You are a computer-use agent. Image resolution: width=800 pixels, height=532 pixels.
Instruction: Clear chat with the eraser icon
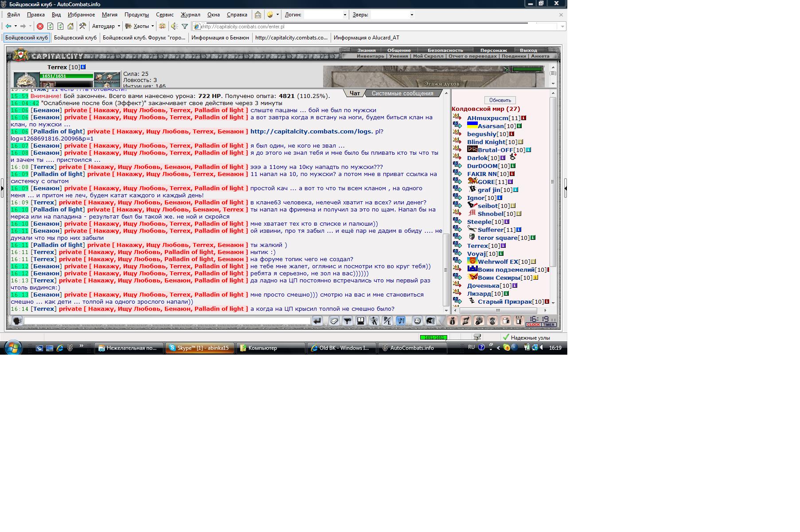334,321
